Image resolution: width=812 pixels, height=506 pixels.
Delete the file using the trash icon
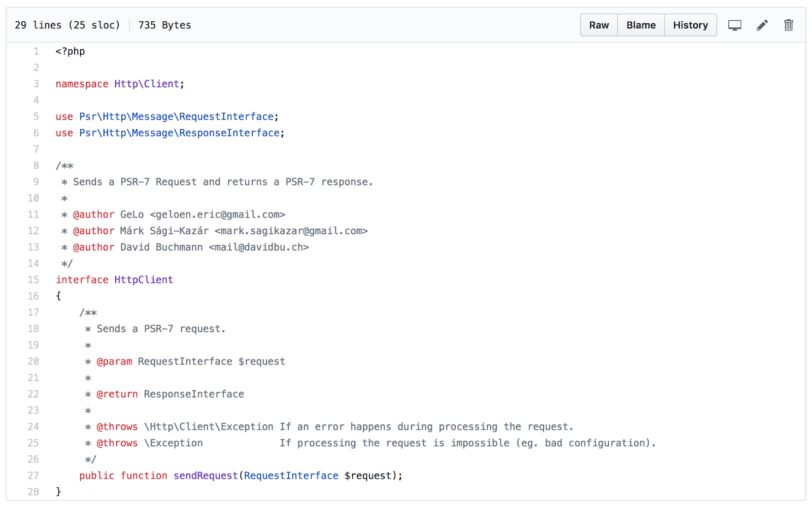788,24
